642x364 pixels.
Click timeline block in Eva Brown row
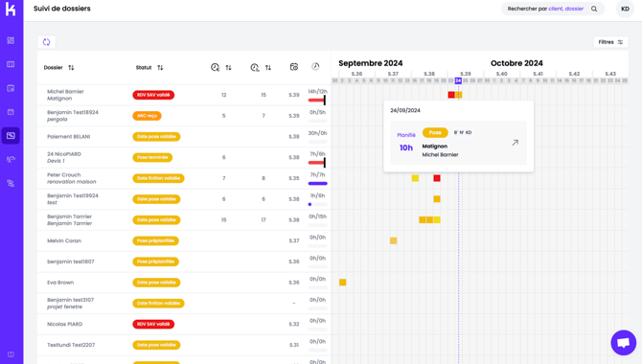point(343,283)
